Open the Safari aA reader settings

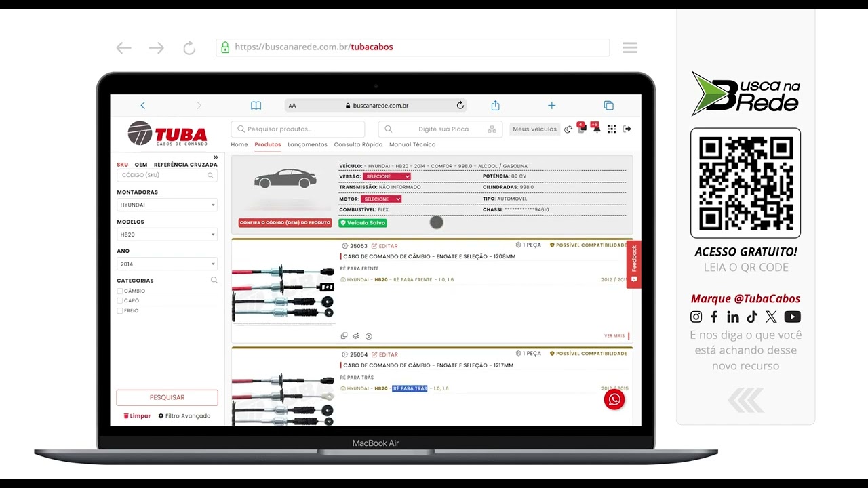coord(292,106)
